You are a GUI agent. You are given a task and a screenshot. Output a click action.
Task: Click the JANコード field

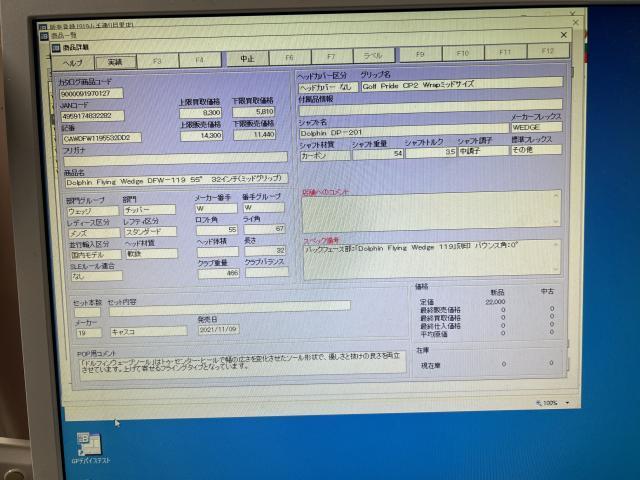[92, 116]
